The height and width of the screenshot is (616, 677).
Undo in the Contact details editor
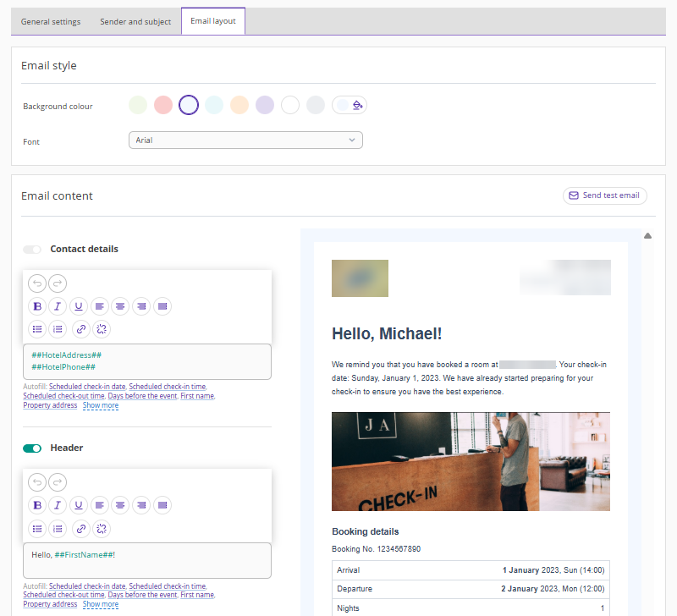(37, 283)
